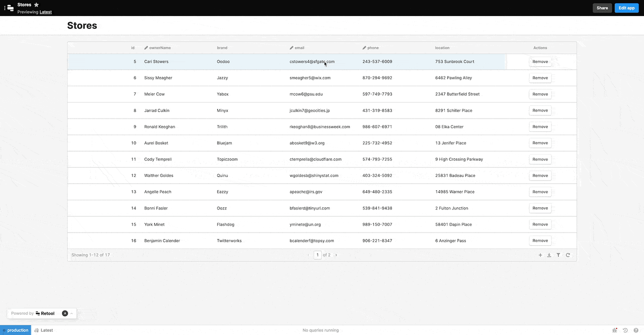This screenshot has height=335, width=644.
Task: Open the production environment selector
Action: pos(16,330)
